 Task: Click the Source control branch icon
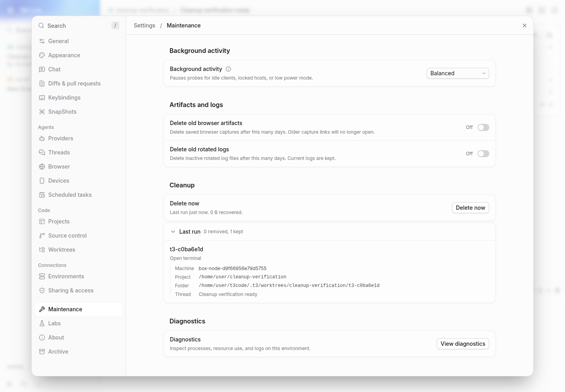point(42,236)
